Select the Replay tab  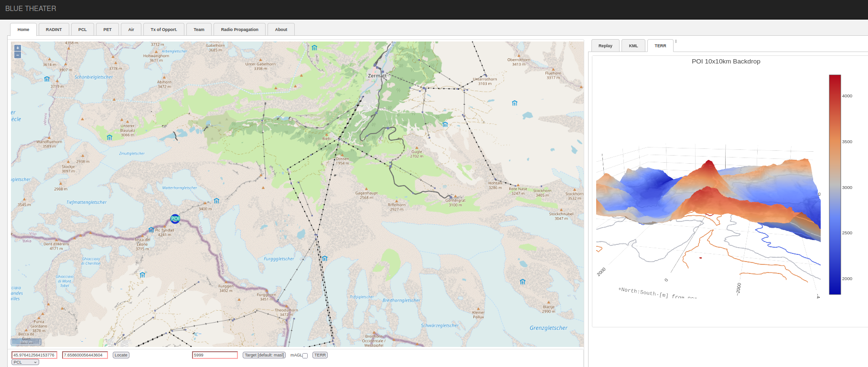(x=605, y=46)
